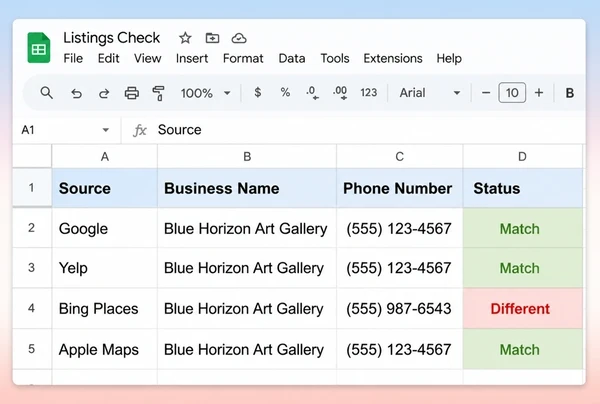Activate the paint format tool
600x404 pixels.
(x=158, y=93)
